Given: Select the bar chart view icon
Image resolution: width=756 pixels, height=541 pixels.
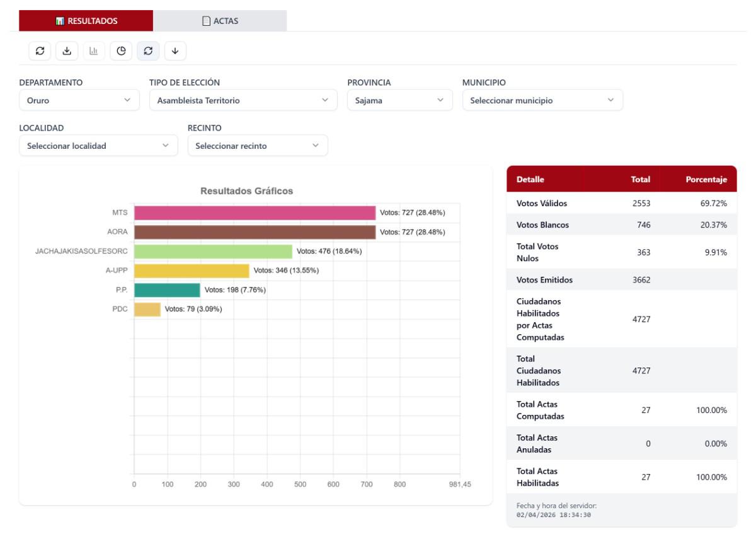Looking at the screenshot, I should 94,51.
